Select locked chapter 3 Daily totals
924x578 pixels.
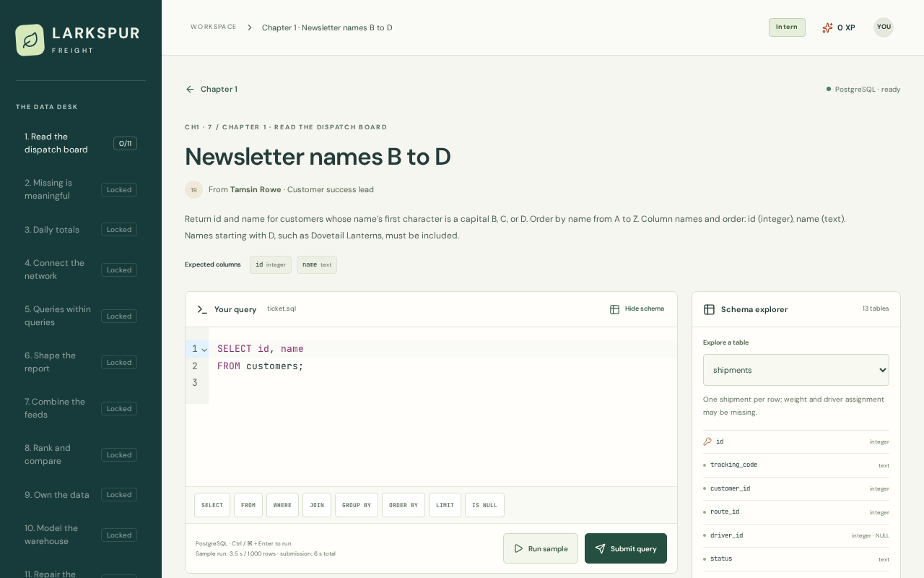tap(81, 230)
